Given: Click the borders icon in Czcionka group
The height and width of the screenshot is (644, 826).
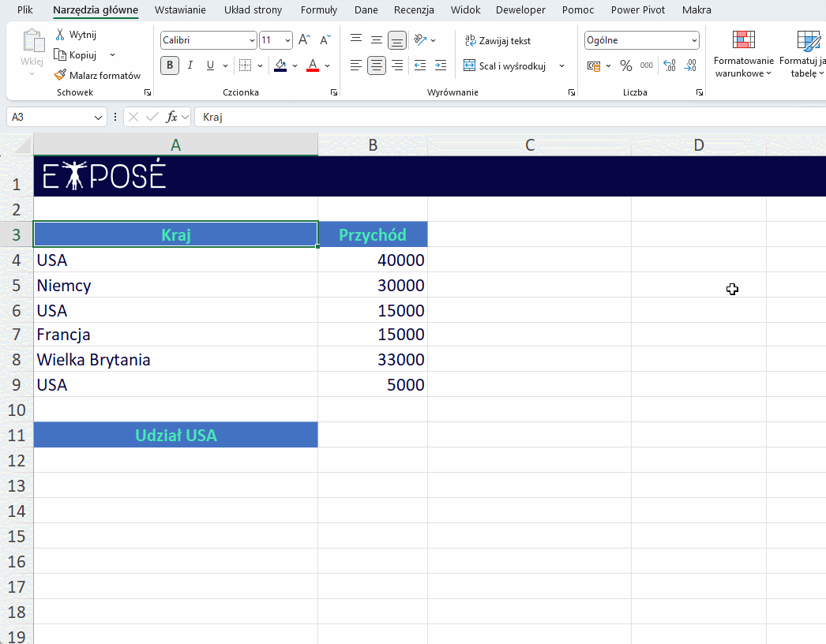Looking at the screenshot, I should (x=245, y=66).
